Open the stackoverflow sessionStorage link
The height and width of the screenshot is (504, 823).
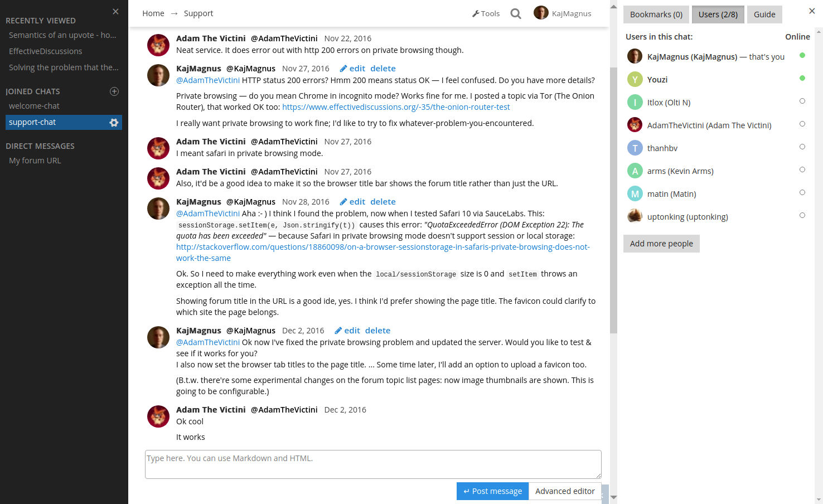click(383, 253)
